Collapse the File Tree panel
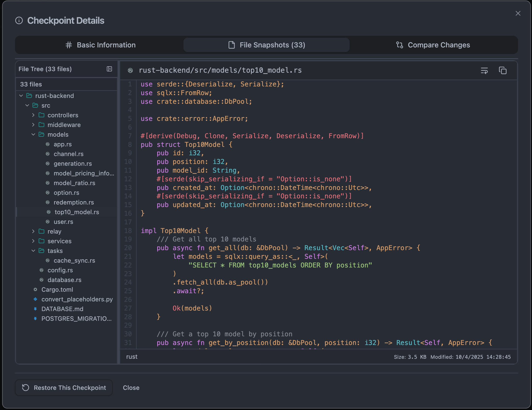The image size is (532, 410). pyautogui.click(x=109, y=69)
